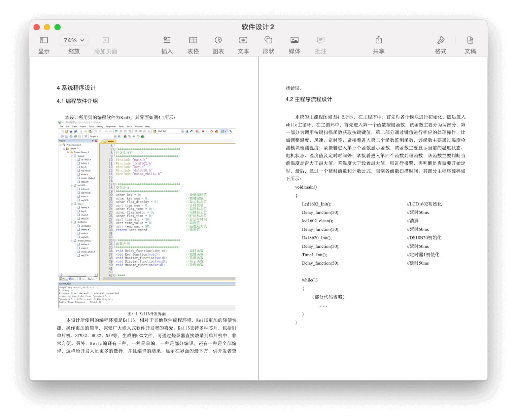Click heading 4.1 编程软件介绍

pyautogui.click(x=77, y=101)
